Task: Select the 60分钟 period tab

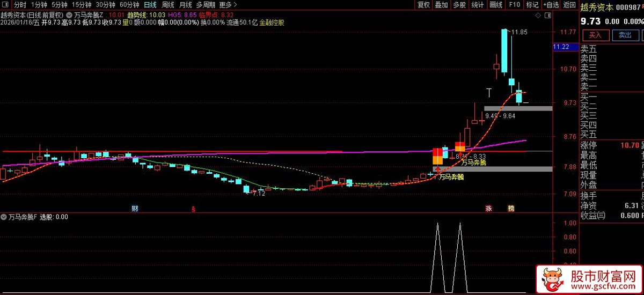Action: click(x=129, y=5)
